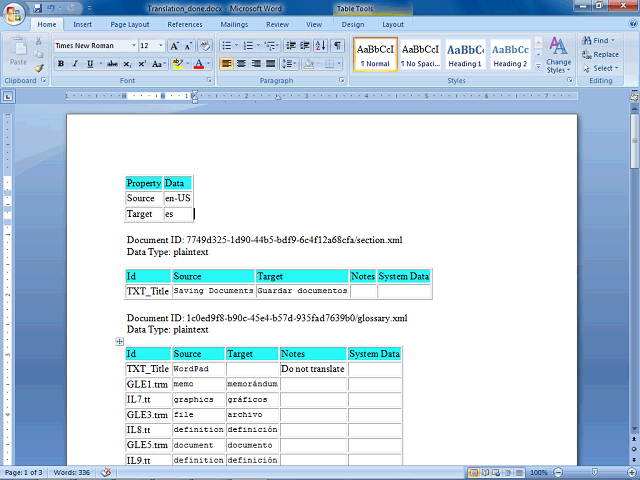Image resolution: width=640 pixels, height=480 pixels.
Task: Click Words: 336 in status bar
Action: pyautogui.click(x=71, y=472)
